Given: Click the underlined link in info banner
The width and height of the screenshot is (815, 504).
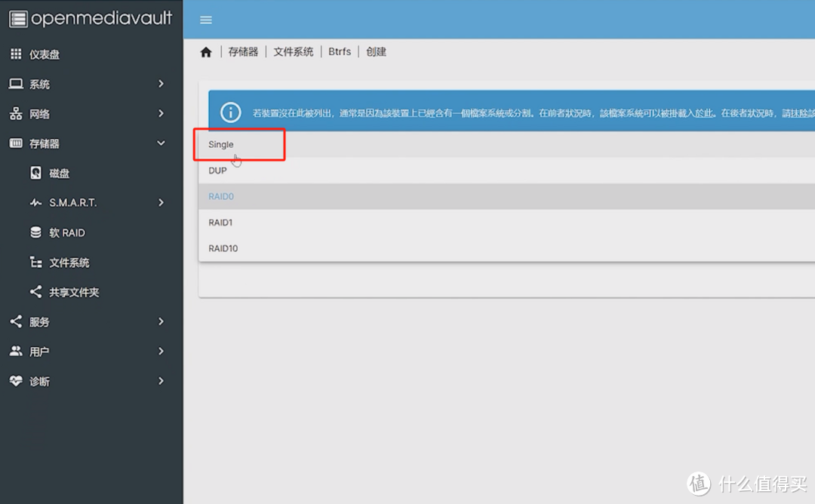Looking at the screenshot, I should pos(704,113).
